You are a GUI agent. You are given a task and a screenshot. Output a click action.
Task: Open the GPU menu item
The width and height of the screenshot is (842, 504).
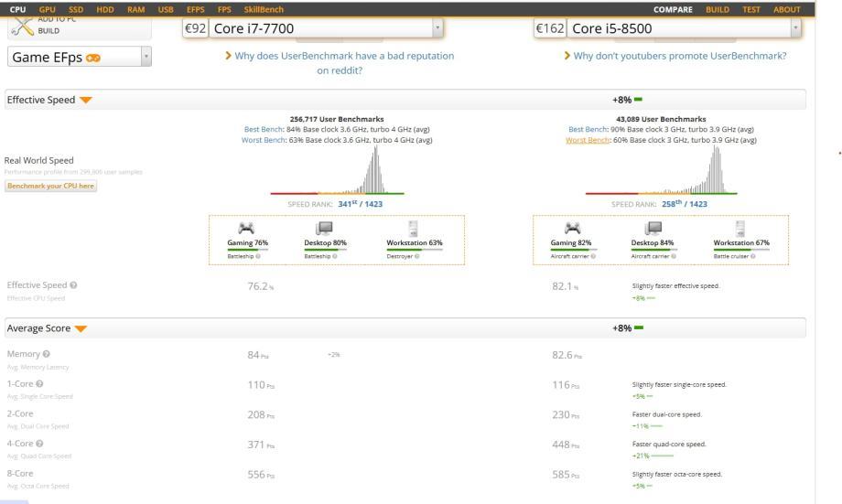pos(48,9)
